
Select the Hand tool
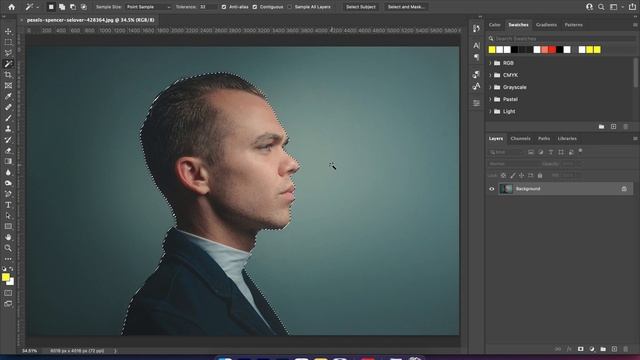coord(8,237)
